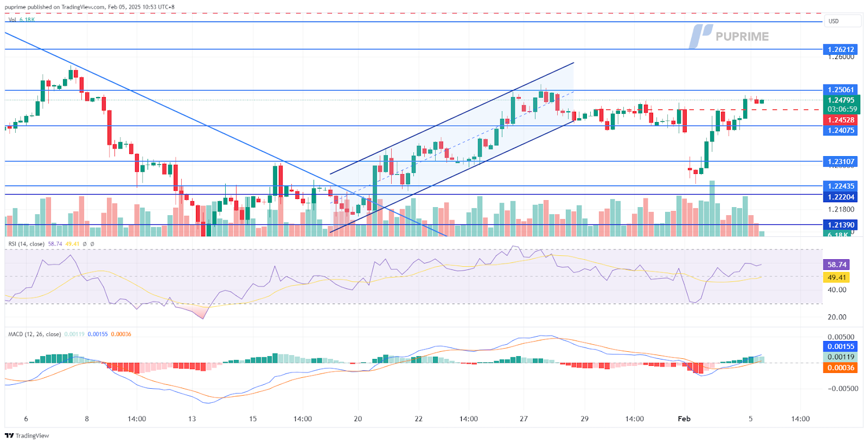Viewport: 868px width, 444px height.
Task: Click the 1.21800 axis price value
Action: point(841,209)
